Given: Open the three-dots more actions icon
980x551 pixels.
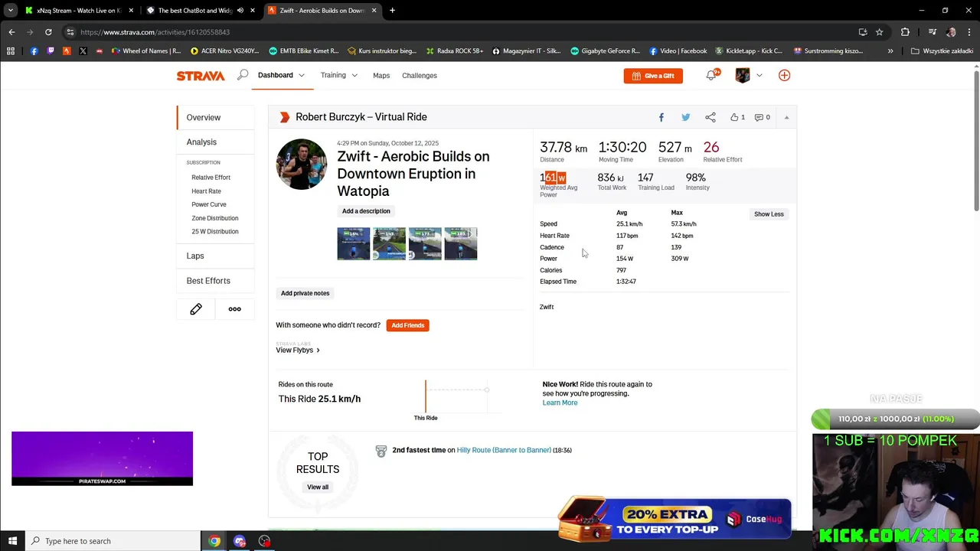Looking at the screenshot, I should (234, 309).
